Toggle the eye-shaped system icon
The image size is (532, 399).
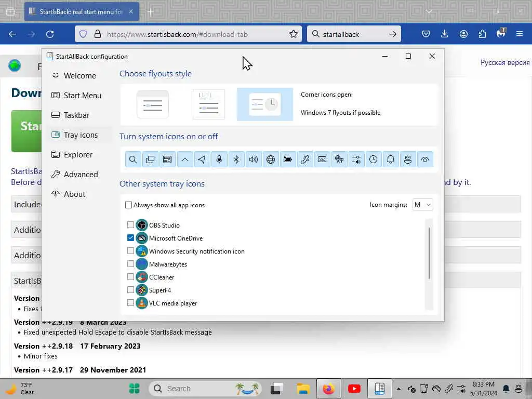425,159
